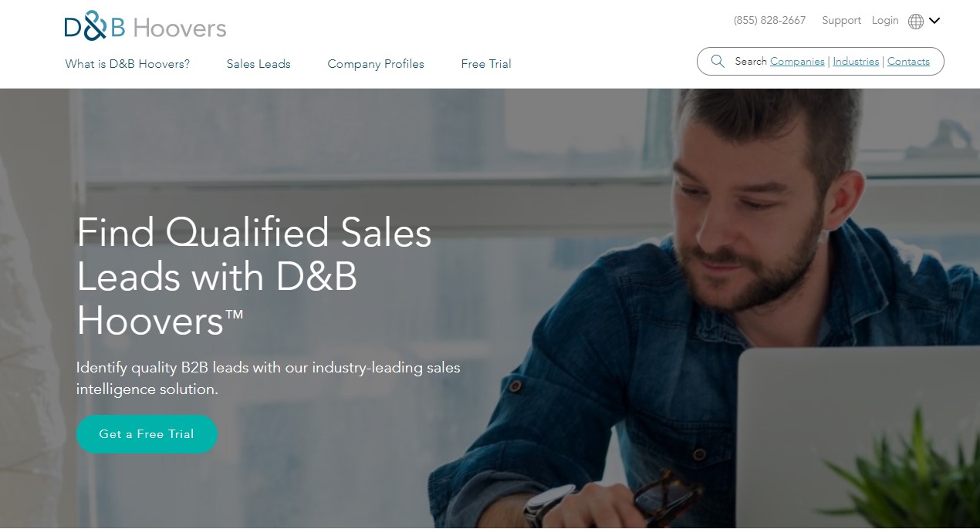Screen dimensions: 980x529
Task: Click the phone number (855) 828-2667
Action: point(769,21)
